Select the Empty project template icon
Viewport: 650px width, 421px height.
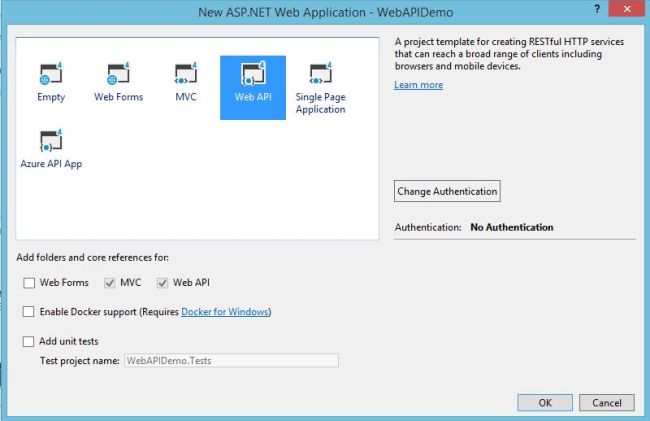(51, 73)
